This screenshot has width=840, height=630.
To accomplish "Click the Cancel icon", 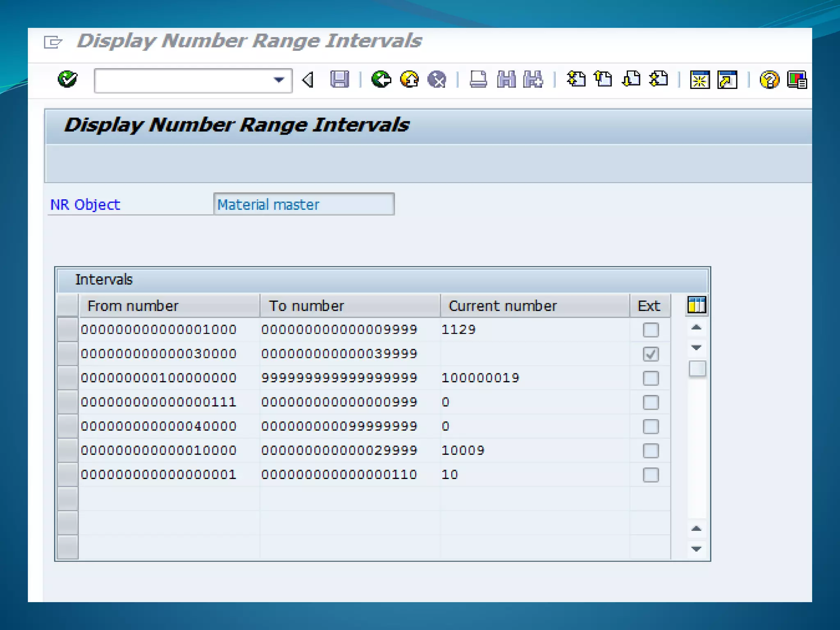I will tap(437, 79).
